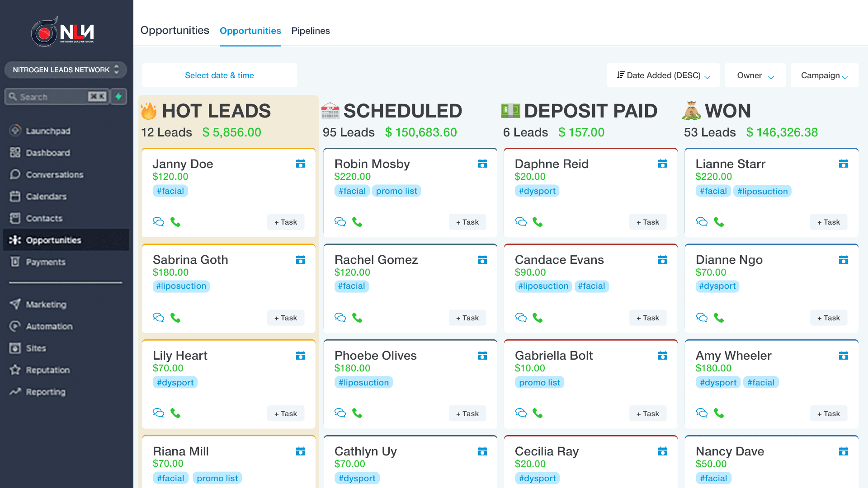Click + Task on Sabrina Goth card
The image size is (868, 488).
pos(285,318)
